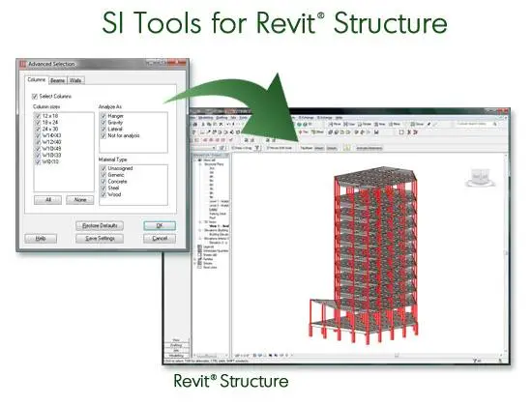
Task: Toggle the Select Columns checkbox
Action: [x=35, y=97]
